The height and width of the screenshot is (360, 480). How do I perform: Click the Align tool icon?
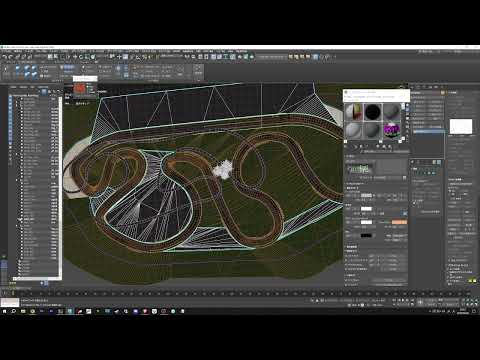coord(193,57)
